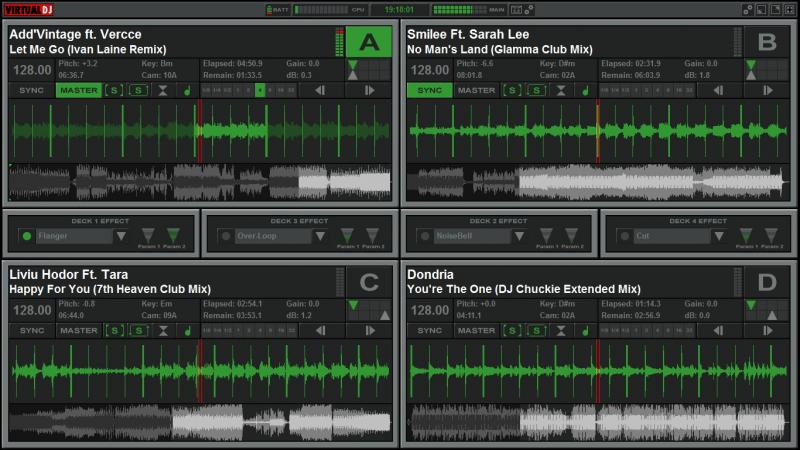Toggle first [S] button on deck A
Image resolution: width=800 pixels, height=450 pixels.
coord(114,90)
